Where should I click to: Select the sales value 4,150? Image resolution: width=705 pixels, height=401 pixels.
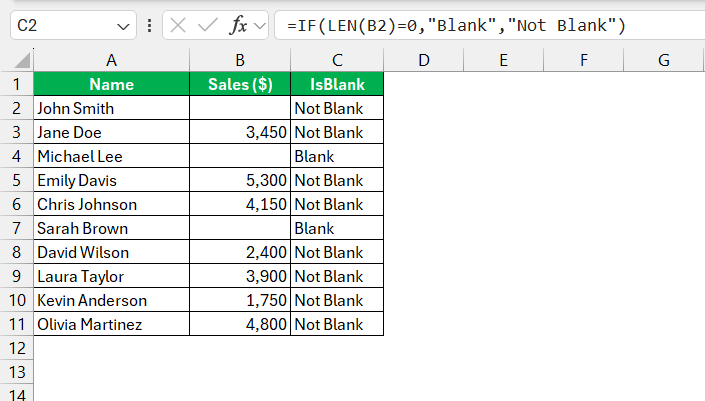click(x=240, y=204)
